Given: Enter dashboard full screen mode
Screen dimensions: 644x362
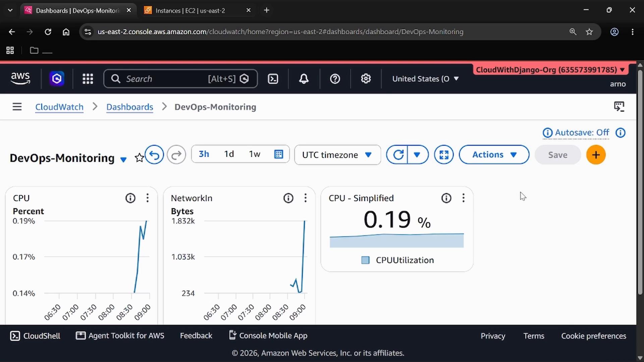Looking at the screenshot, I should coord(444,155).
